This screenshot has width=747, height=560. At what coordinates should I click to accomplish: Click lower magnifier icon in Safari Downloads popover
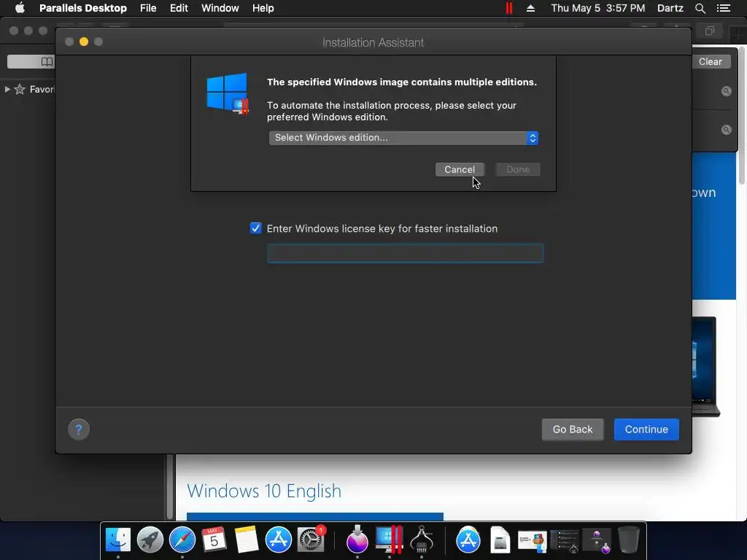point(726,130)
